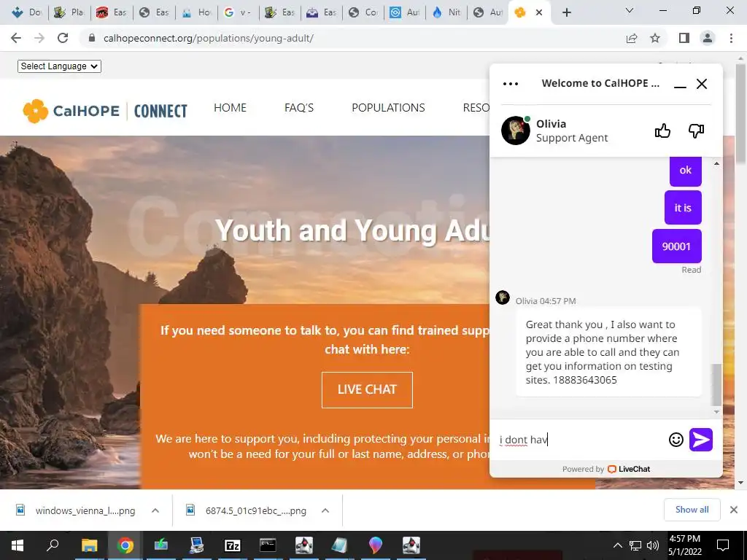
Task: Click the share page icon
Action: pyautogui.click(x=632, y=38)
